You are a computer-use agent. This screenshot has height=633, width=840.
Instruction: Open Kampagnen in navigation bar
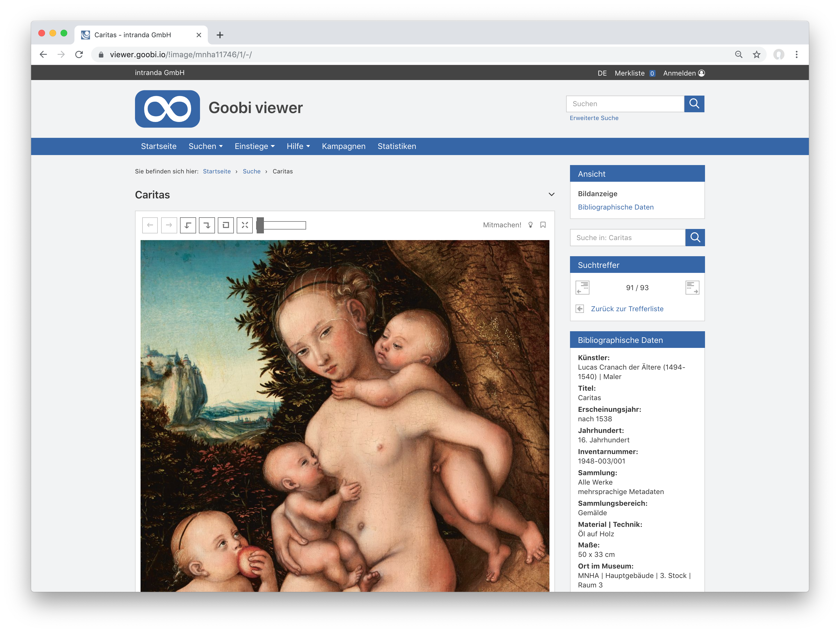(343, 146)
